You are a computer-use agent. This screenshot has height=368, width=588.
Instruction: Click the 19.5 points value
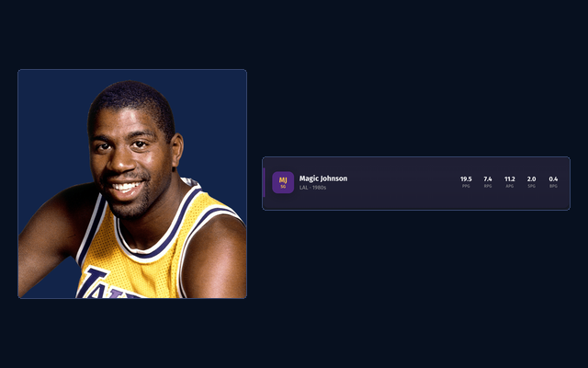[x=466, y=179]
